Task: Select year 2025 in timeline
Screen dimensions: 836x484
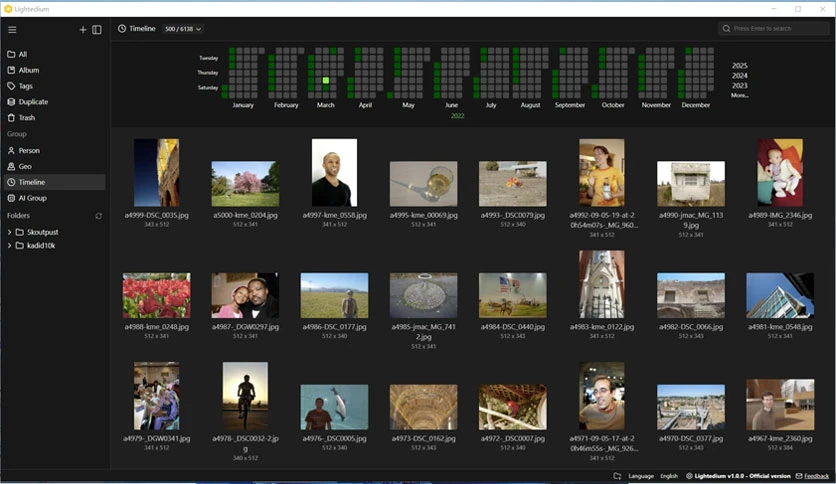Action: [x=739, y=66]
